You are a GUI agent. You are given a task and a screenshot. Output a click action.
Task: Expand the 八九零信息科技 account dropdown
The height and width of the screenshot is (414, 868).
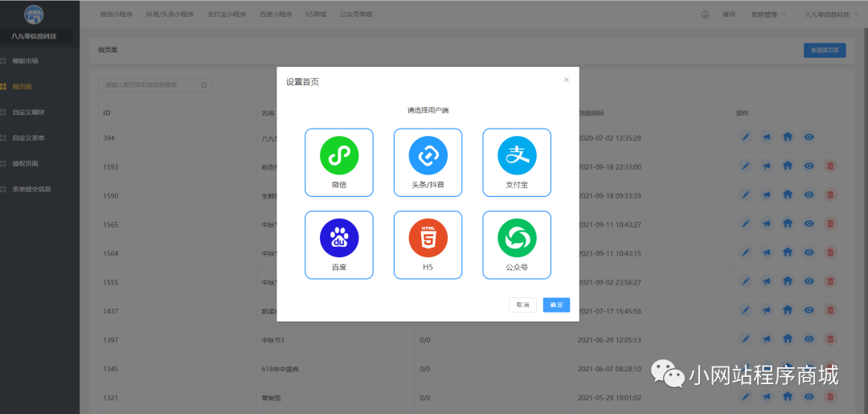coord(829,15)
